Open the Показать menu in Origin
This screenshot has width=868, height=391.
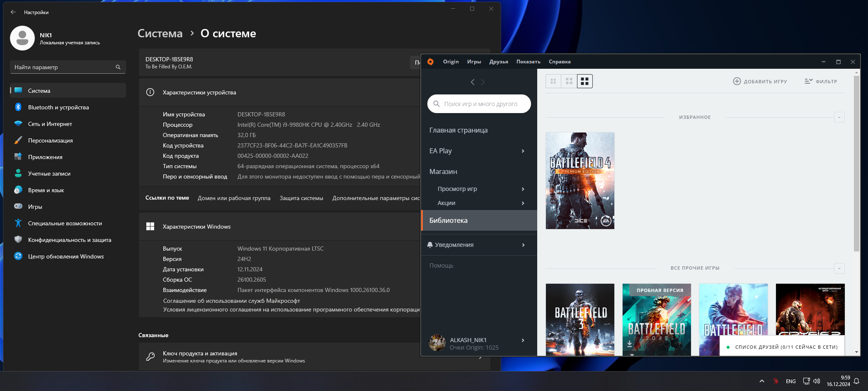click(529, 62)
